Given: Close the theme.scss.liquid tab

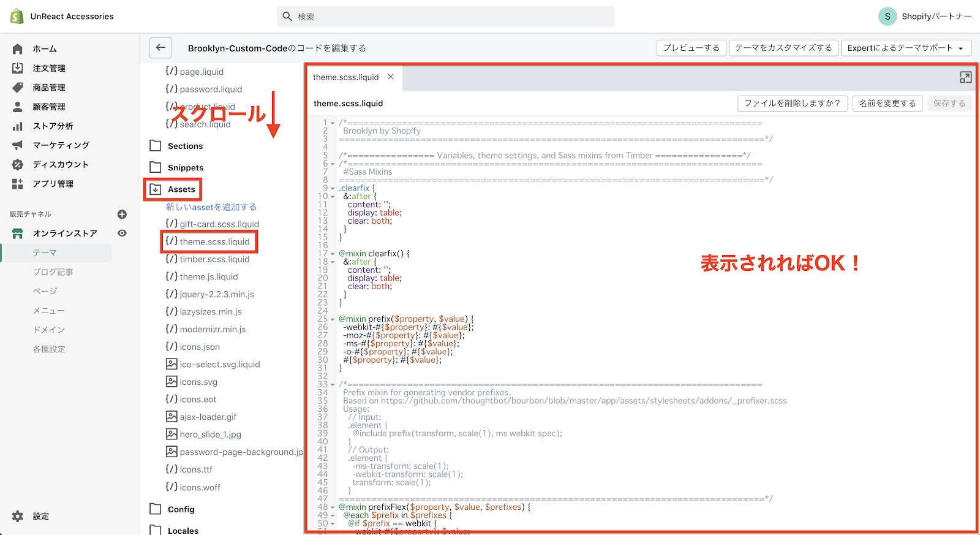Looking at the screenshot, I should (391, 77).
